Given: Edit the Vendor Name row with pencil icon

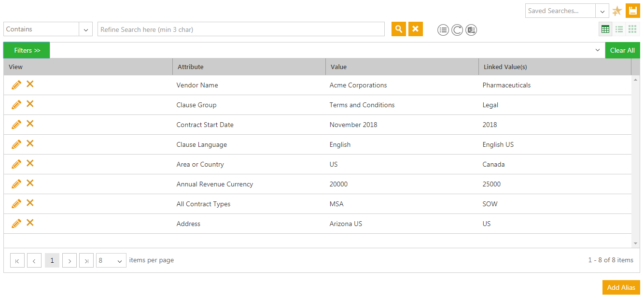Looking at the screenshot, I should point(16,85).
